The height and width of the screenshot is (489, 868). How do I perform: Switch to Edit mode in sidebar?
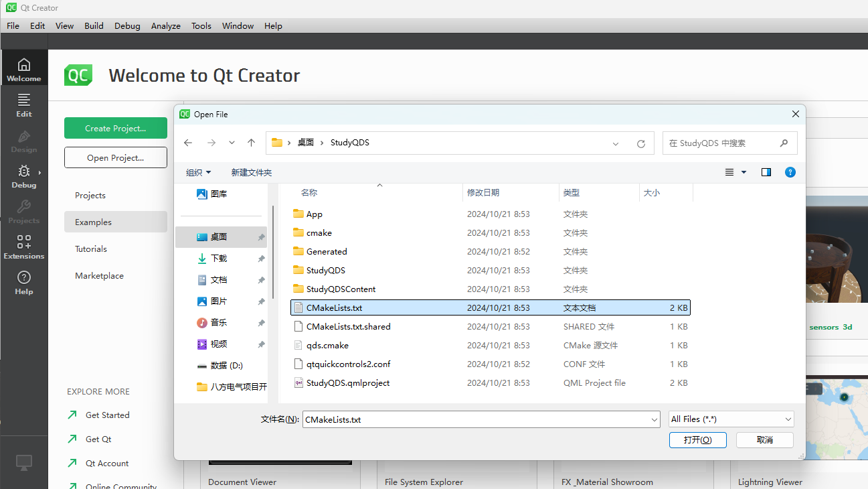click(x=24, y=104)
